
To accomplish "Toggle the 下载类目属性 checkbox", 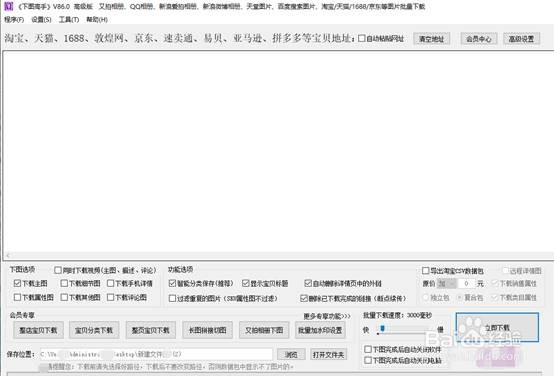I will click(x=495, y=298).
